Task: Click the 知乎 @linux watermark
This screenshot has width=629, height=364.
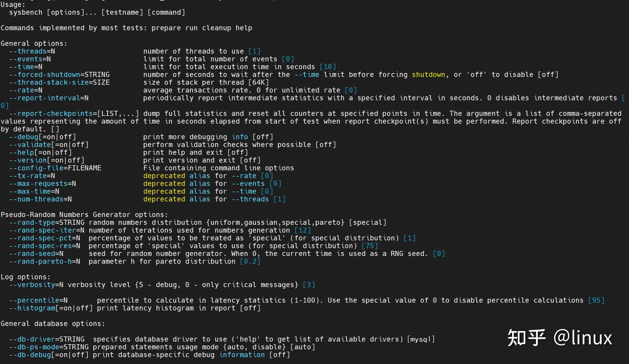Action: click(560, 338)
